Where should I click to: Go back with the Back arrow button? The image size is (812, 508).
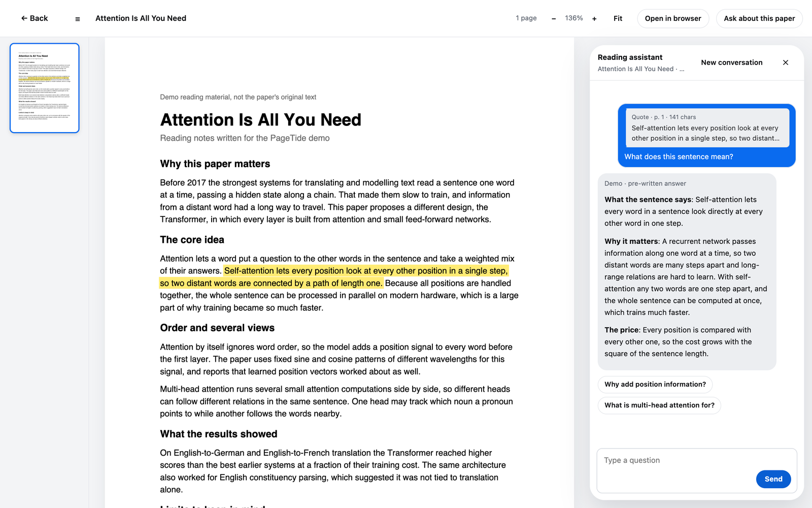point(35,18)
